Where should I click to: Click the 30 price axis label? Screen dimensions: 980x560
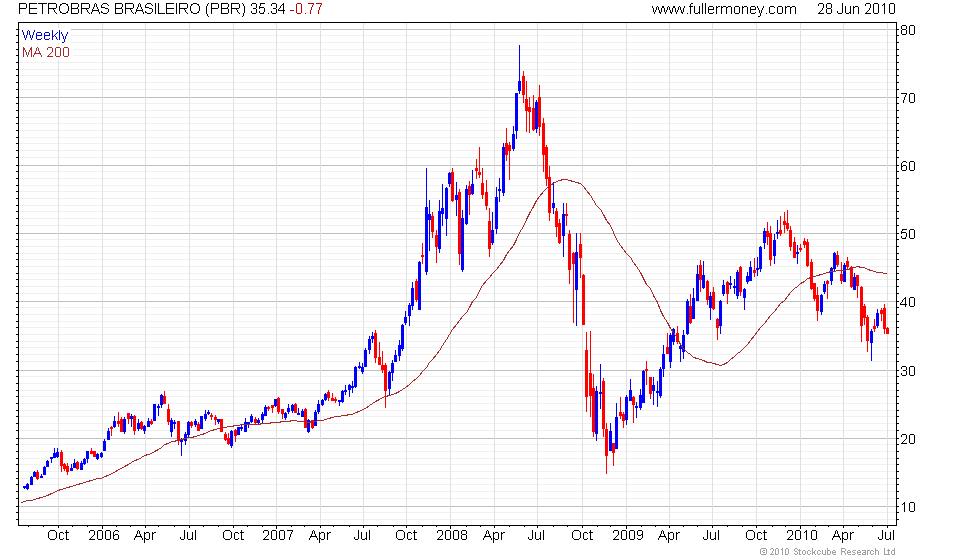pyautogui.click(x=908, y=371)
